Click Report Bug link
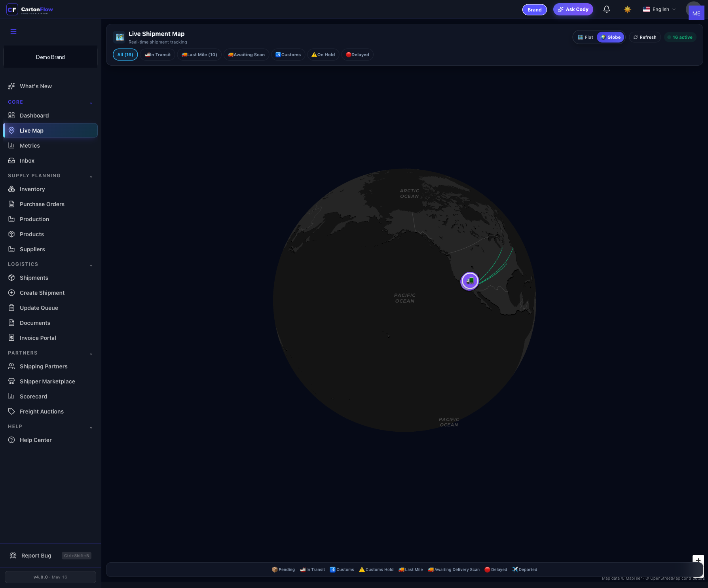Viewport: 708px width, 588px height. pos(36,556)
